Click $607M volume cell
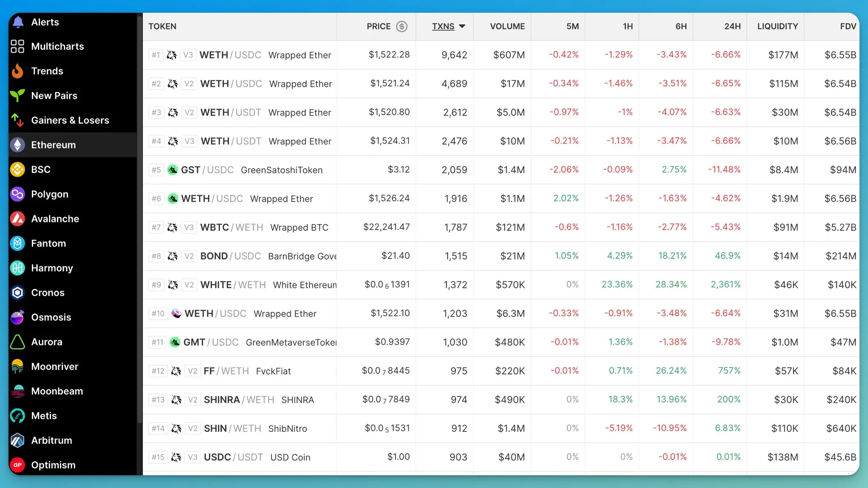Viewport: 868px width, 488px height. 509,55
